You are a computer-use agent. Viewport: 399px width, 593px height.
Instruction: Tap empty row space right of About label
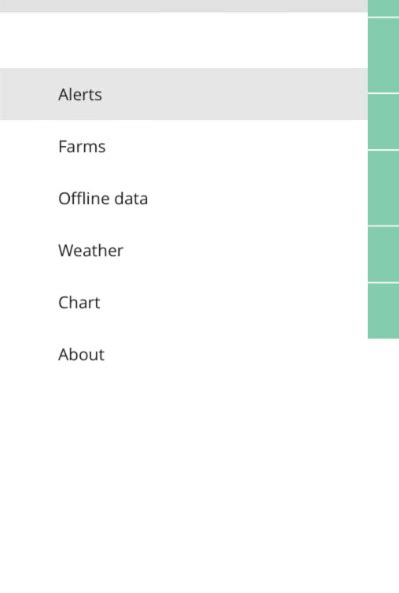(x=236, y=354)
